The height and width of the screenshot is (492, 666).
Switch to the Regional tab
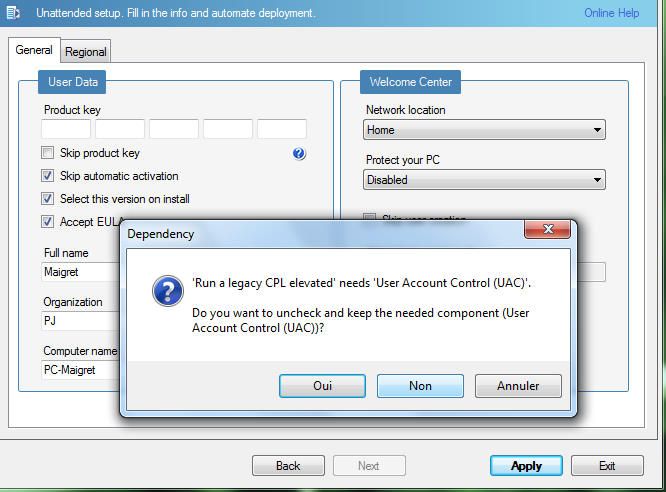point(86,52)
